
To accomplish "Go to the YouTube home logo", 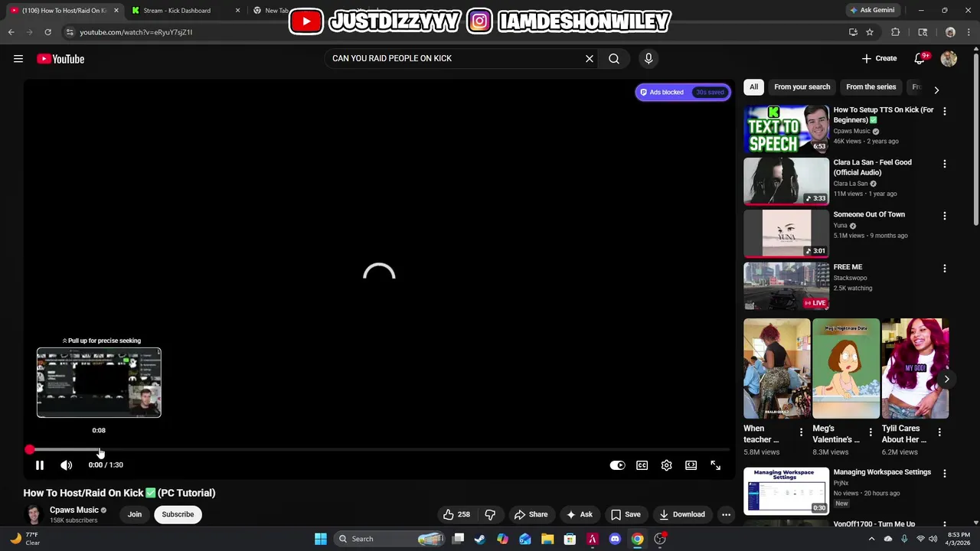I will (x=60, y=59).
